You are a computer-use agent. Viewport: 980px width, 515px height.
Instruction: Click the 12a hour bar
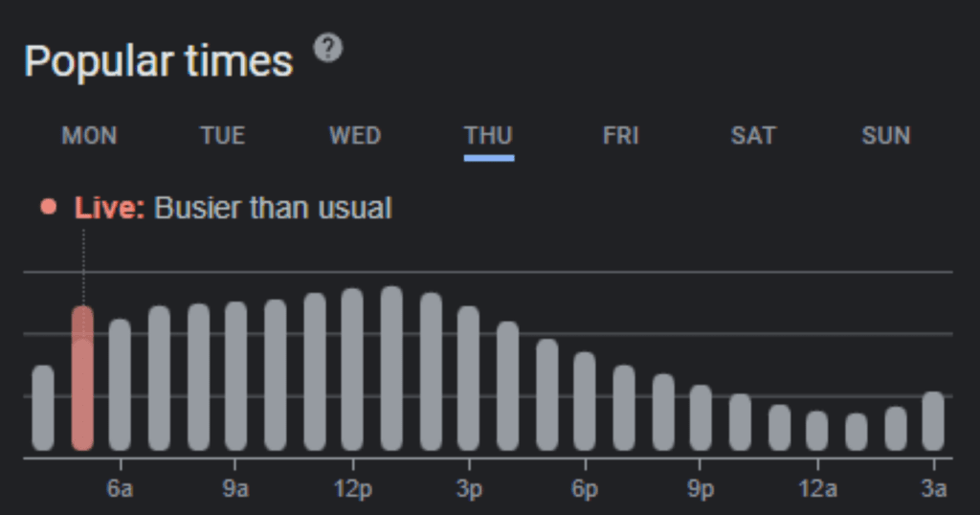click(x=816, y=431)
